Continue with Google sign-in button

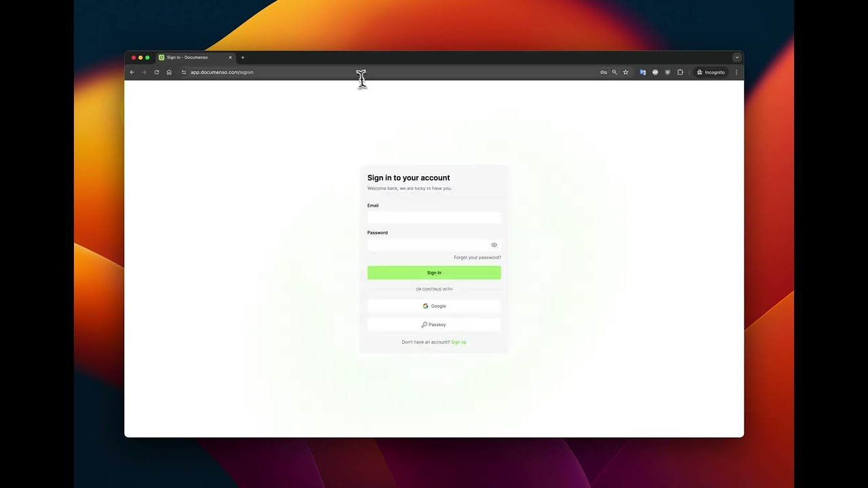click(x=434, y=306)
